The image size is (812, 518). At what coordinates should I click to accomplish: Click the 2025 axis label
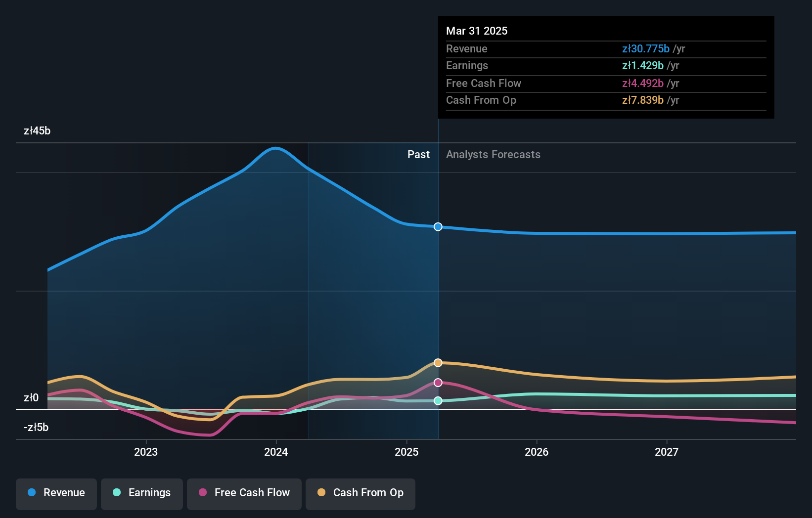pos(406,452)
